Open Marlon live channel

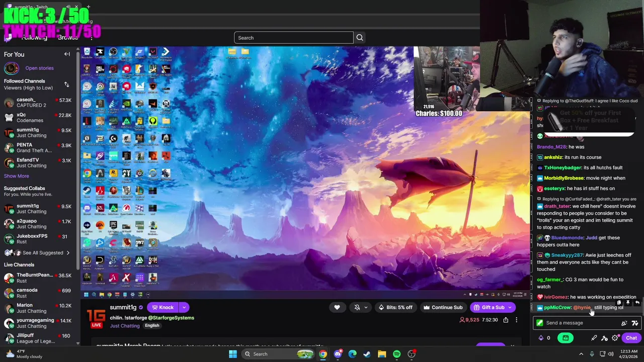coord(38,308)
